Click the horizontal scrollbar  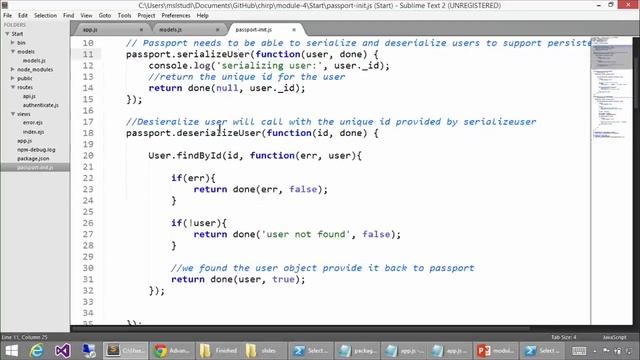coord(300,328)
